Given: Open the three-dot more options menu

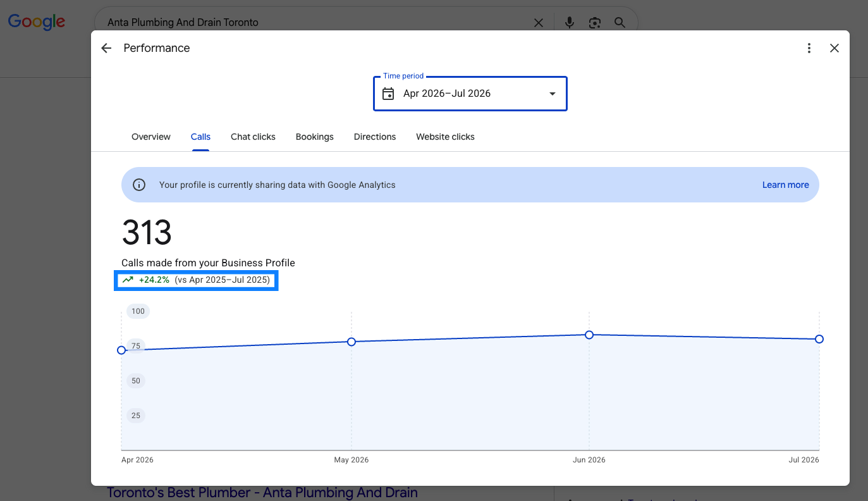Looking at the screenshot, I should [809, 48].
